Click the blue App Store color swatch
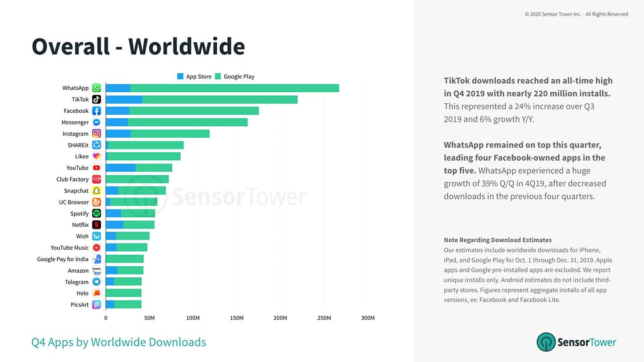The width and height of the screenshot is (644, 362). pos(179,76)
